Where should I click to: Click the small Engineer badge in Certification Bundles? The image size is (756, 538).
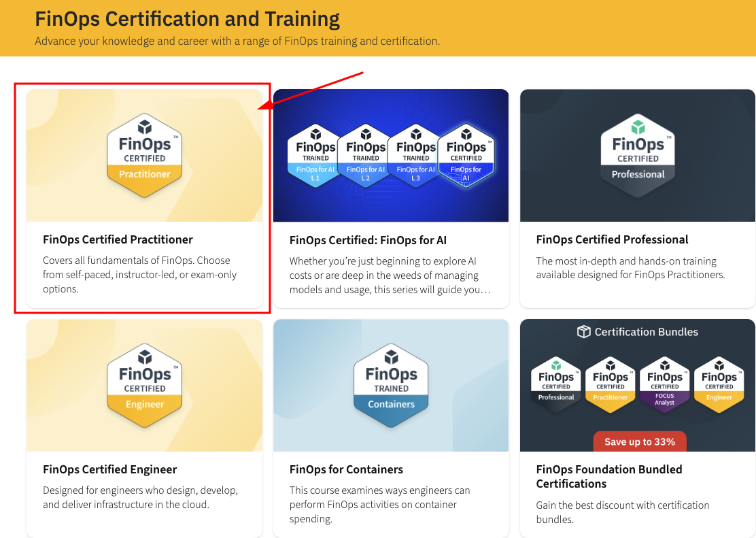coord(719,385)
